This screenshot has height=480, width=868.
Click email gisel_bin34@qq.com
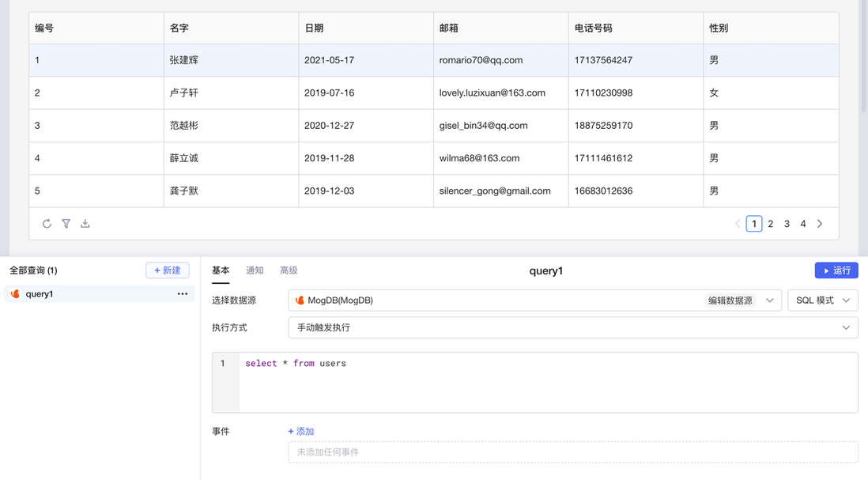pos(483,126)
